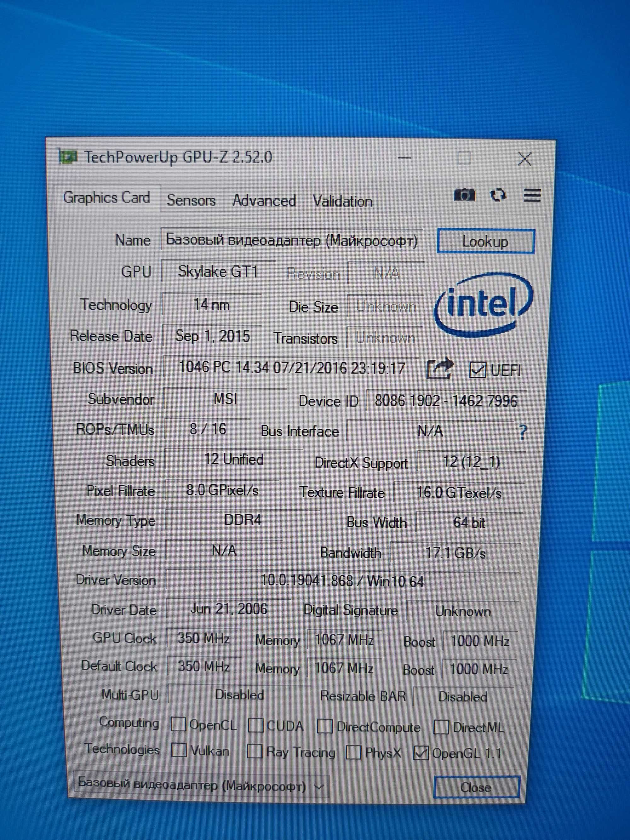The height and width of the screenshot is (840, 630).
Task: Click the Intel logo
Action: click(483, 305)
